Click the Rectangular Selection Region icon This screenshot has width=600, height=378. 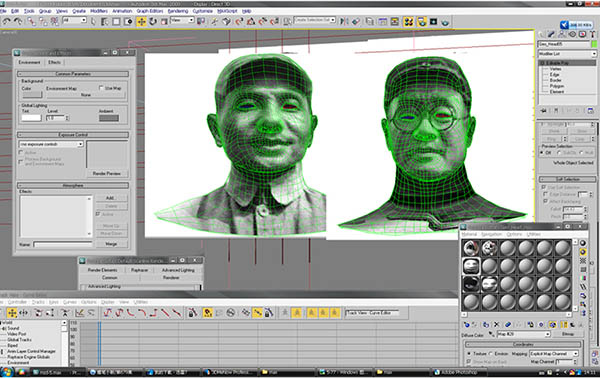click(116, 21)
